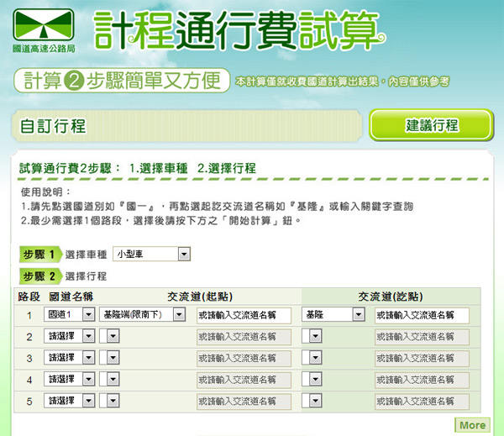
Task: Click row 2 start interchange name input
Action: (x=243, y=337)
